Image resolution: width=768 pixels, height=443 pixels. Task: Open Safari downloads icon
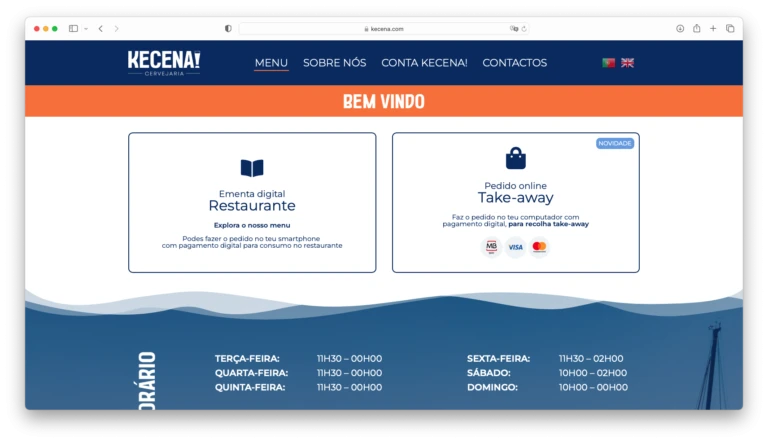pos(680,29)
